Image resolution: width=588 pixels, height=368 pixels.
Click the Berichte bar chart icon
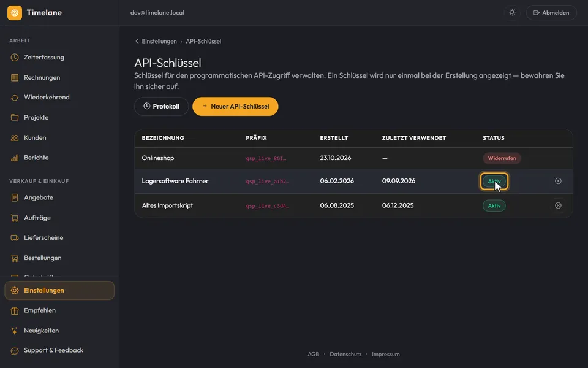coord(15,158)
